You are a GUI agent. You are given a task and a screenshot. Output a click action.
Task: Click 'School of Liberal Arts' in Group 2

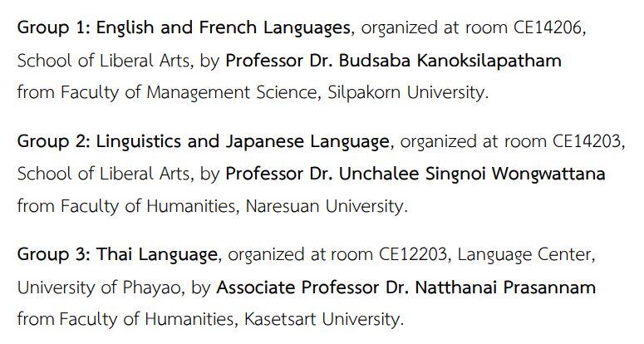tap(103, 174)
